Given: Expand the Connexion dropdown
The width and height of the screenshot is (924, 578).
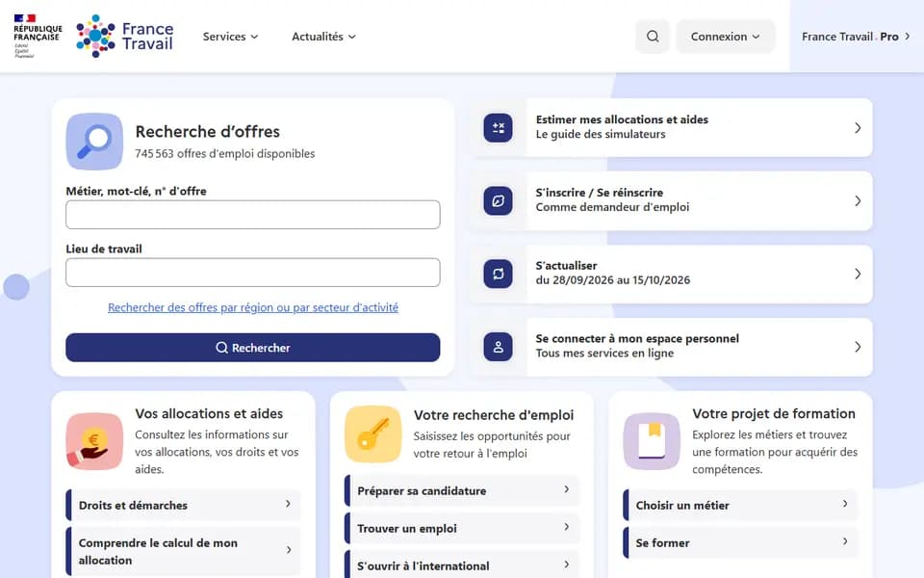Looking at the screenshot, I should (726, 37).
